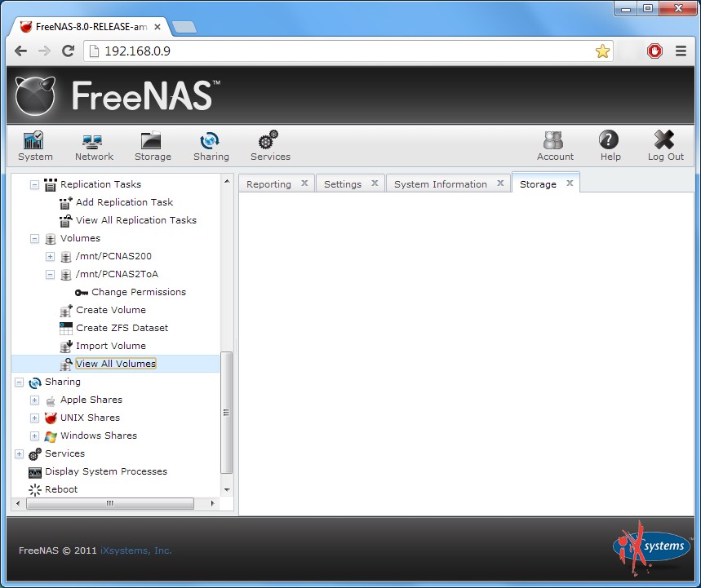The image size is (701, 588).
Task: Close the Storage tab
Action: click(570, 183)
